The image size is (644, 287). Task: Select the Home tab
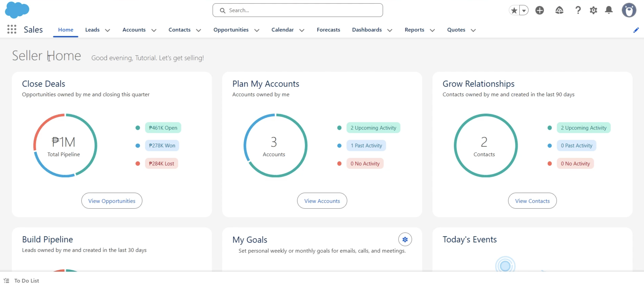[65, 30]
